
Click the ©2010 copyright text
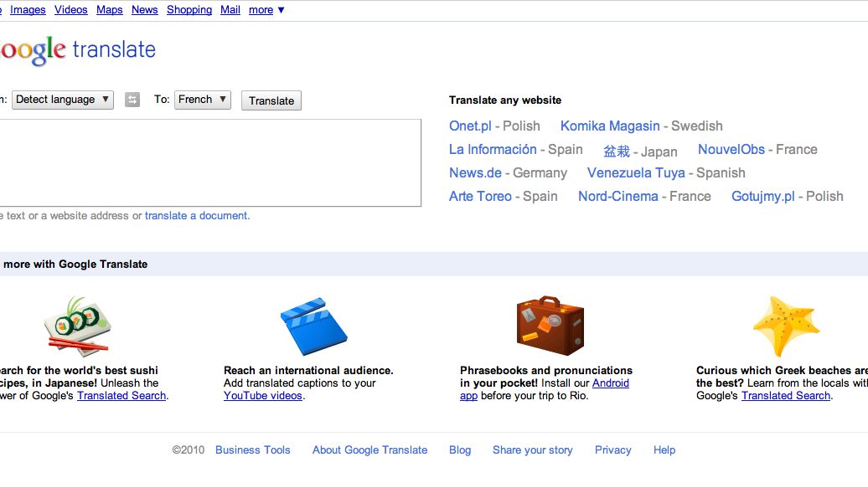pyautogui.click(x=189, y=449)
